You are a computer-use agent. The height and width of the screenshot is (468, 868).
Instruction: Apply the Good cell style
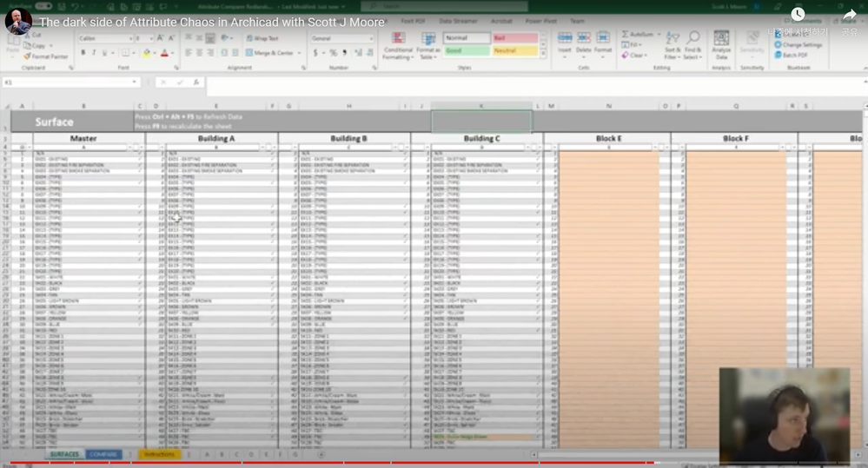point(467,51)
